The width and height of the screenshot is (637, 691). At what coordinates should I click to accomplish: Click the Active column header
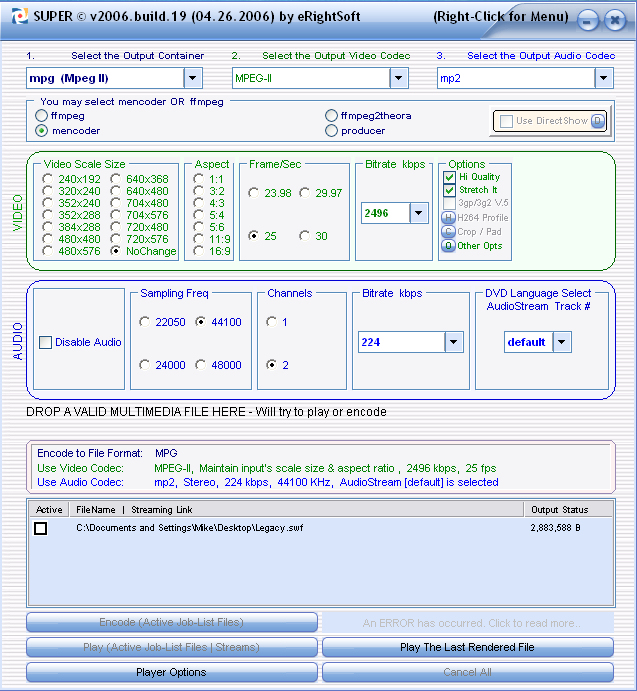pos(49,510)
